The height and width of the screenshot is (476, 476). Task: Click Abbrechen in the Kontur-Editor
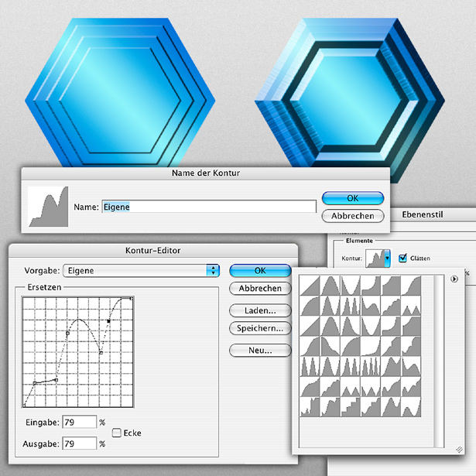[260, 288]
